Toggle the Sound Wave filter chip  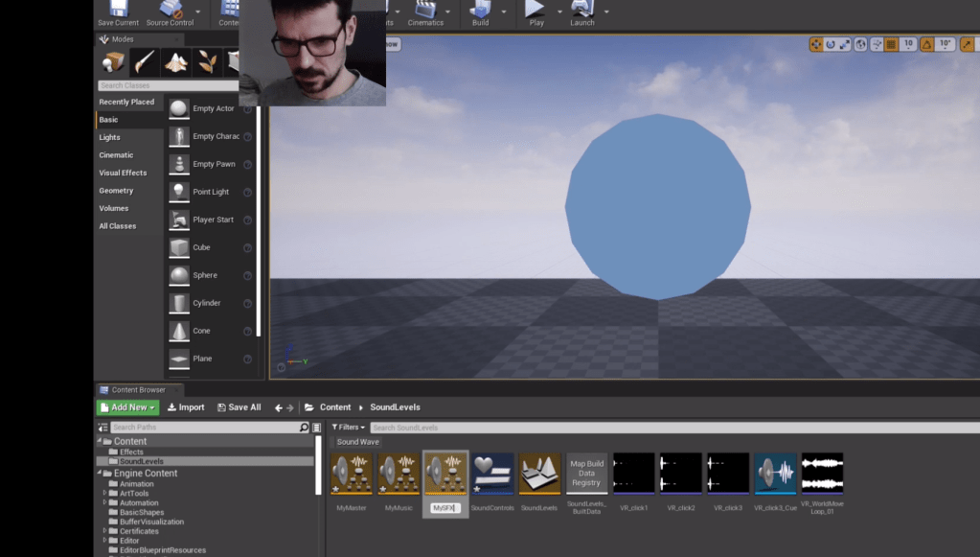click(x=357, y=442)
